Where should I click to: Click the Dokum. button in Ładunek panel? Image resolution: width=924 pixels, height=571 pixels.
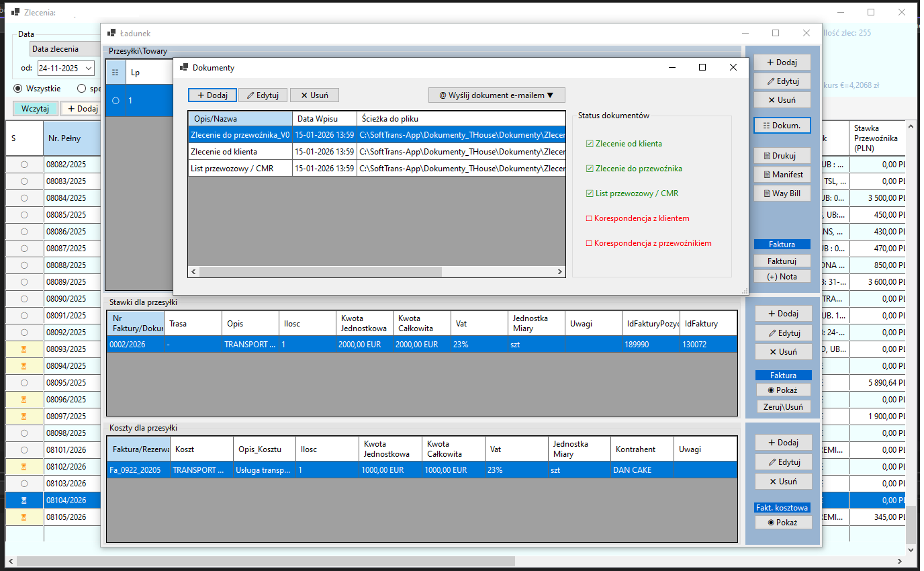(x=782, y=125)
